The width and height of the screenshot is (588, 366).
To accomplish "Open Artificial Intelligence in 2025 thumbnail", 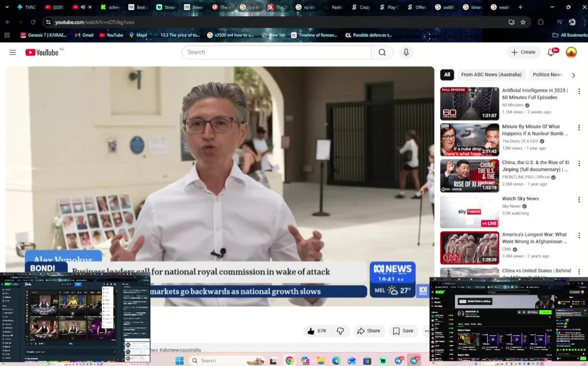I will pyautogui.click(x=470, y=104).
